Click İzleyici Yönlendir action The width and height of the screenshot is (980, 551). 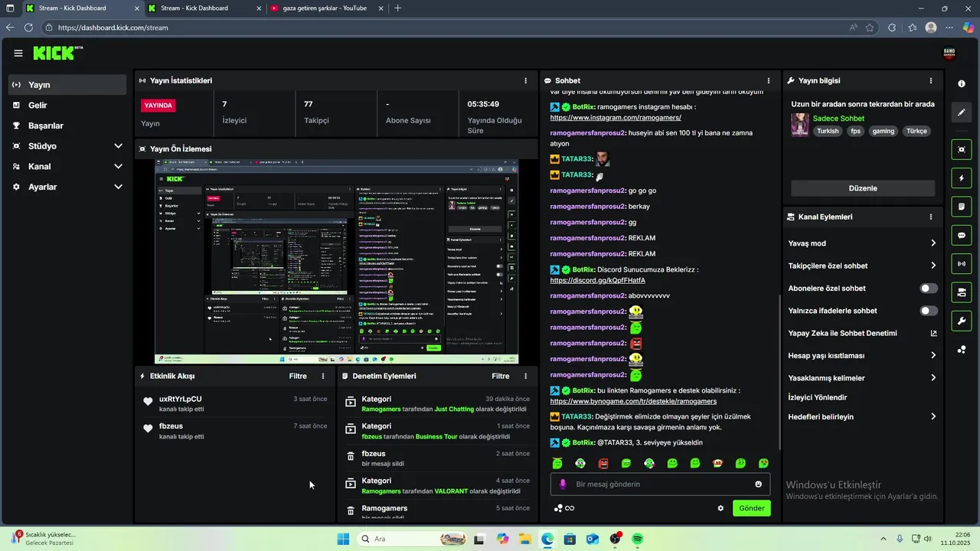[x=818, y=398]
